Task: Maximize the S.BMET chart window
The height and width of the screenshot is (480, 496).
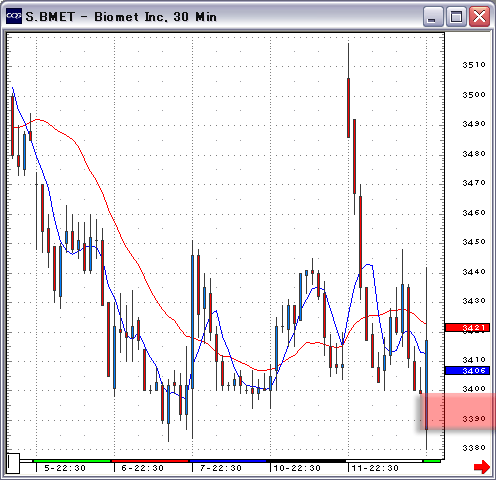Action: pos(456,16)
